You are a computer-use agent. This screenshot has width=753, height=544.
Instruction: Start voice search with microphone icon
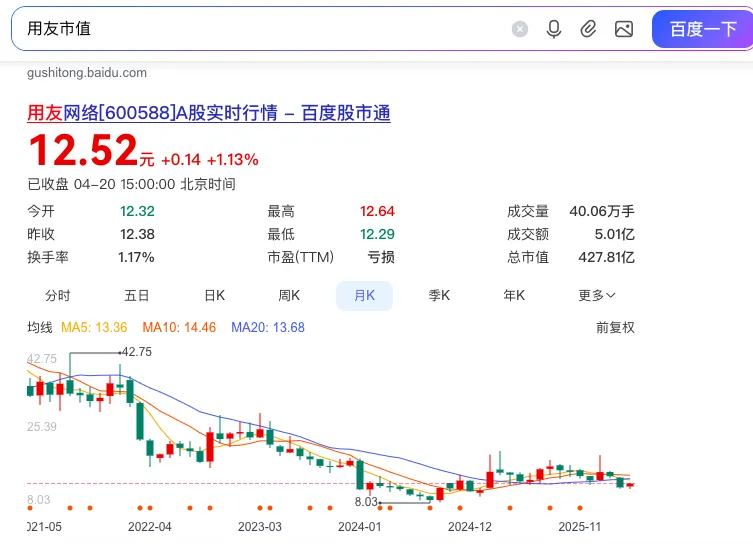point(554,29)
